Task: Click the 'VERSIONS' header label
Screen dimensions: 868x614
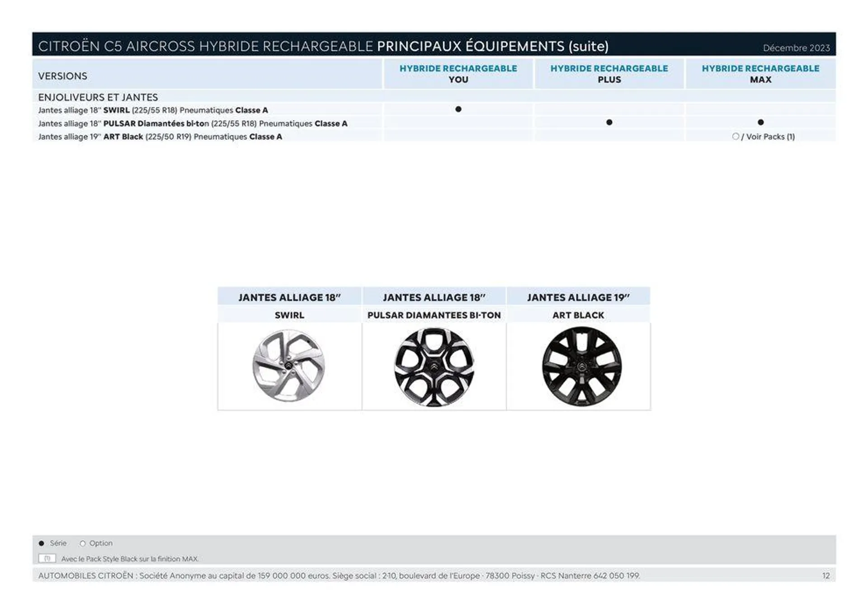Action: 62,76
